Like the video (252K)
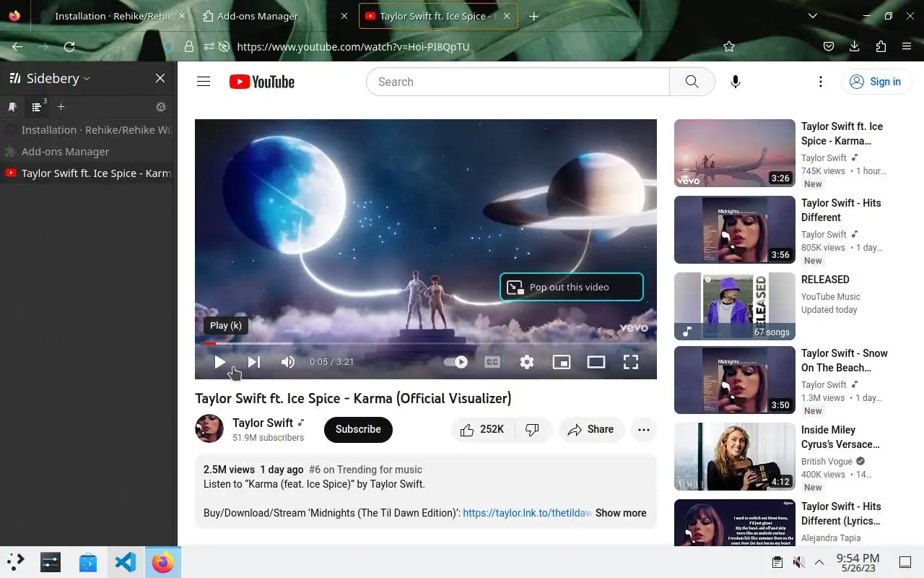 point(482,429)
